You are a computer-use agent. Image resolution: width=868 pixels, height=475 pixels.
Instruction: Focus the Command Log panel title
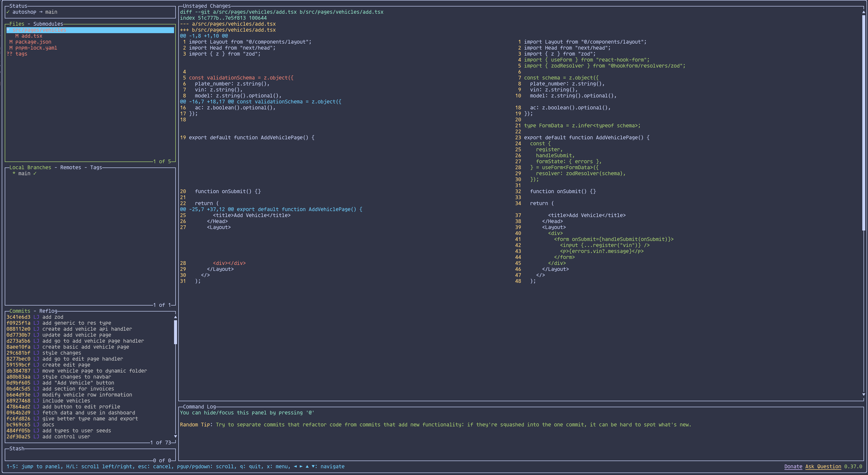pyautogui.click(x=199, y=407)
